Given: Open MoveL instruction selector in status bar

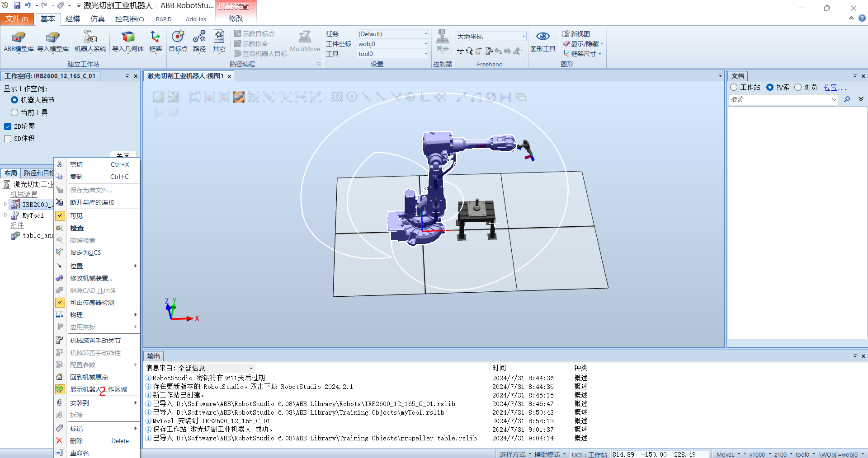Looking at the screenshot, I should [728, 454].
